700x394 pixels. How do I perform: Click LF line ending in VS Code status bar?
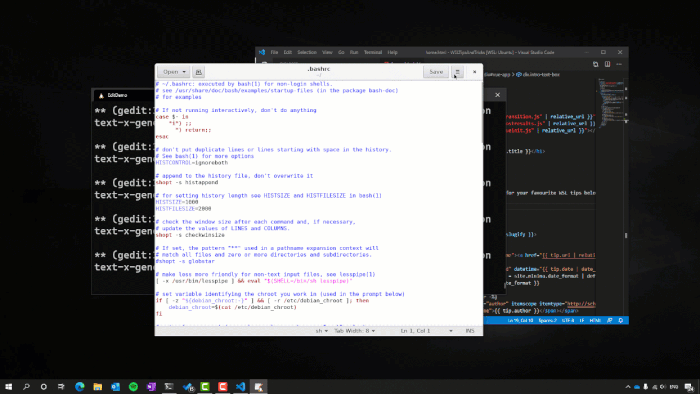[582, 320]
